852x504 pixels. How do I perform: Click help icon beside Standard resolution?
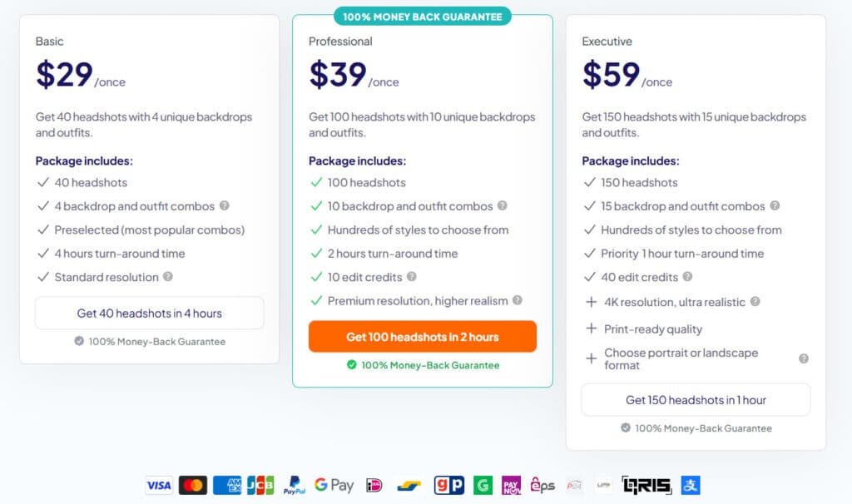pyautogui.click(x=168, y=277)
